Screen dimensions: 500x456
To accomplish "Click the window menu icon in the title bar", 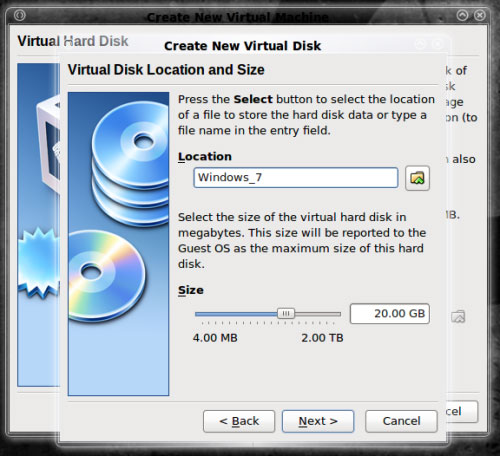I will tap(20, 15).
